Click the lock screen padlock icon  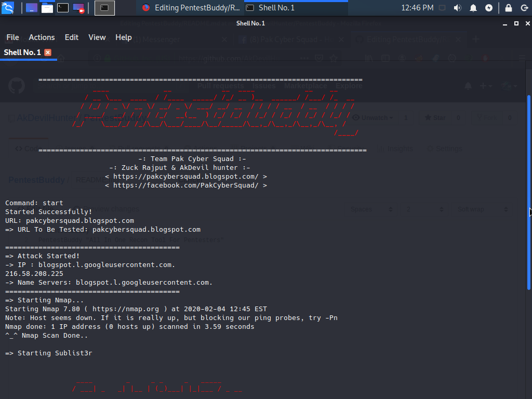(509, 7)
